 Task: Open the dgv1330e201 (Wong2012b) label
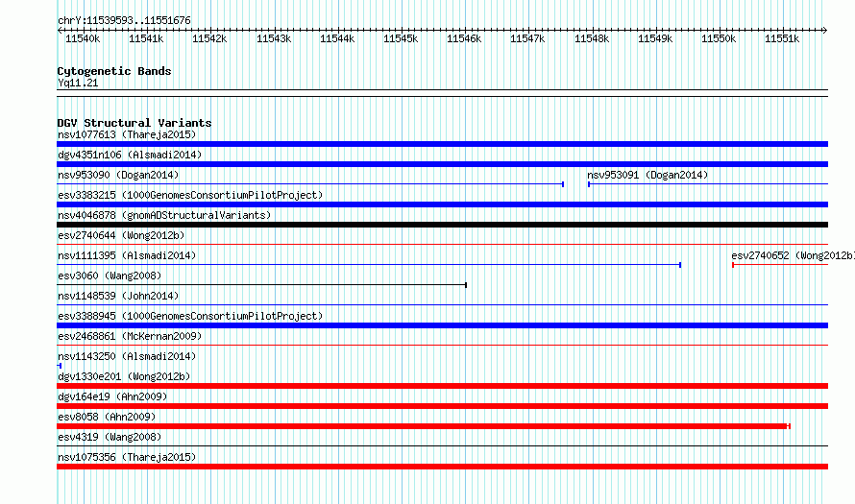tap(124, 376)
